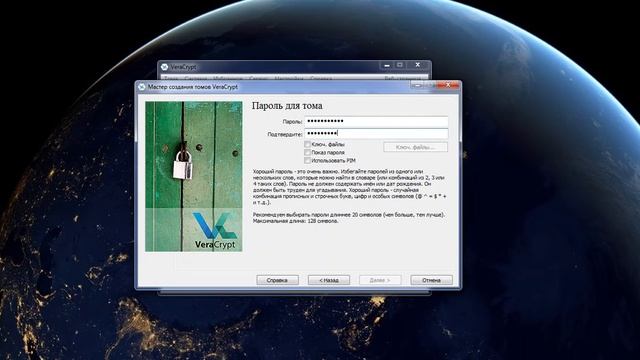The image size is (640, 360).
Task: Click the VeraCrypt padlock picture in wizard
Action: 193,176
